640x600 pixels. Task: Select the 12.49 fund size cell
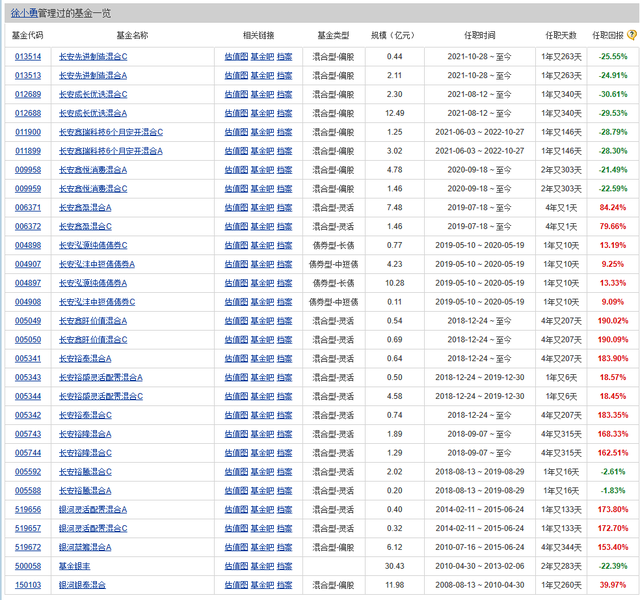click(395, 113)
